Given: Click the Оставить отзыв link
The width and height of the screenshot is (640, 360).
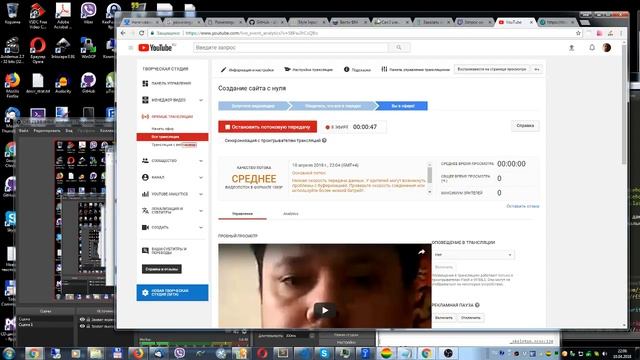Looking at the screenshot, I should 522,206.
